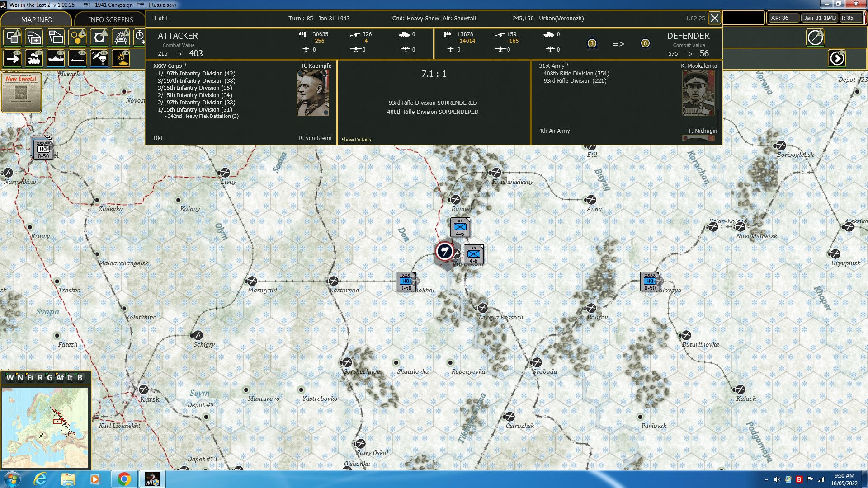The height and width of the screenshot is (488, 868).
Task: Click Show Details in battle report
Action: 356,140
